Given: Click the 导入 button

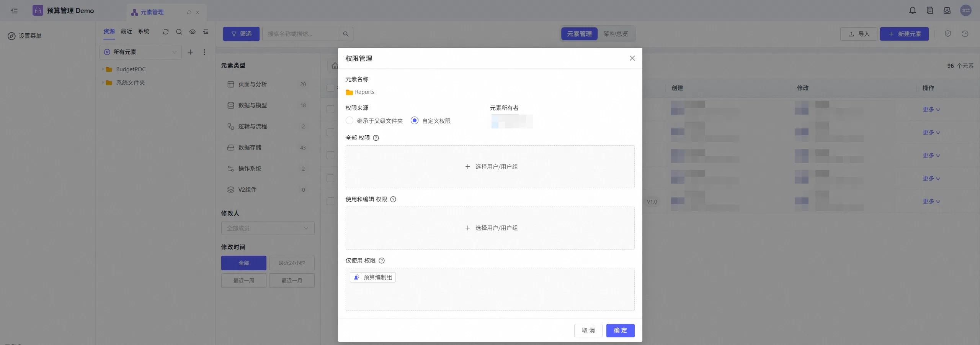Looking at the screenshot, I should pos(859,34).
